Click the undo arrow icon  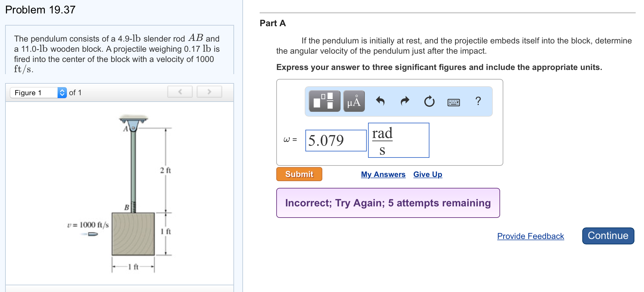click(x=381, y=102)
